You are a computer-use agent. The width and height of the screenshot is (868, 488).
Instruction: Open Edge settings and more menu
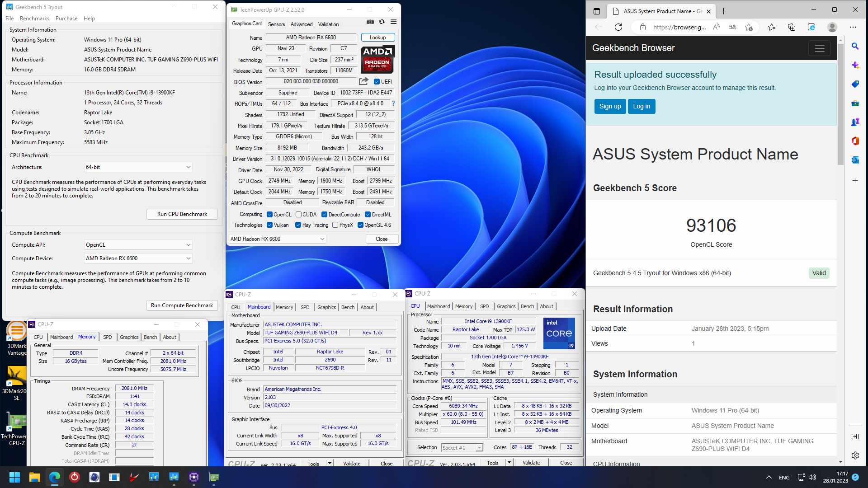pos(853,27)
